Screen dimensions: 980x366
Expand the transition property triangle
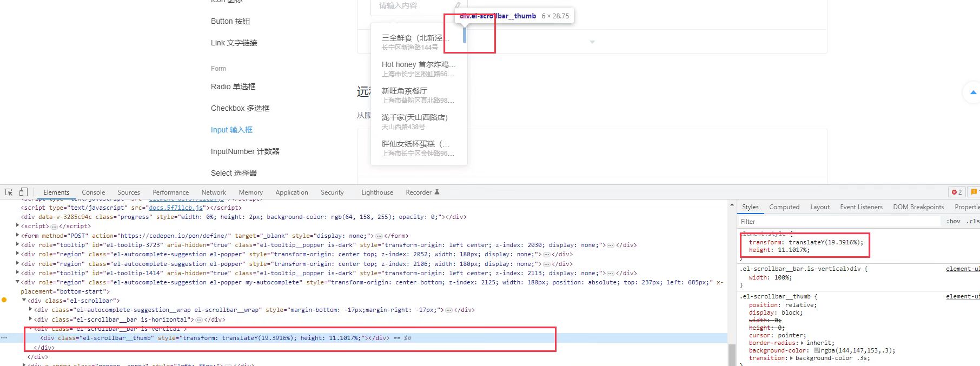tap(792, 358)
